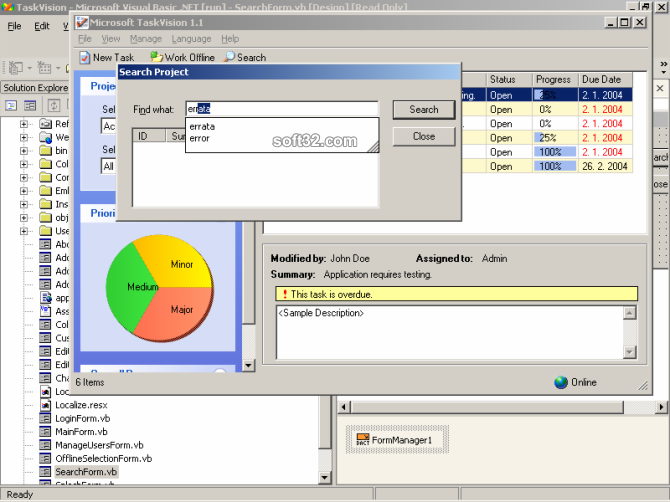Click the FormManager1 component icon
This screenshot has width=670, height=502.
pos(363,440)
